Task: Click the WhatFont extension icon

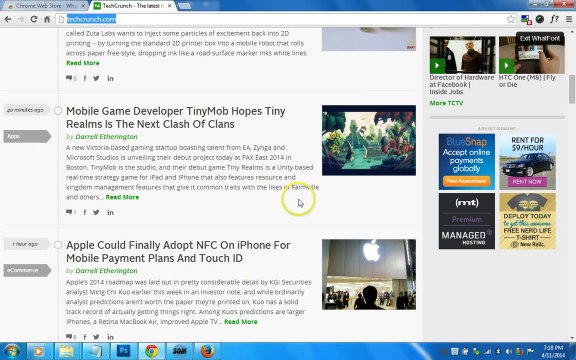Action: pos(554,19)
